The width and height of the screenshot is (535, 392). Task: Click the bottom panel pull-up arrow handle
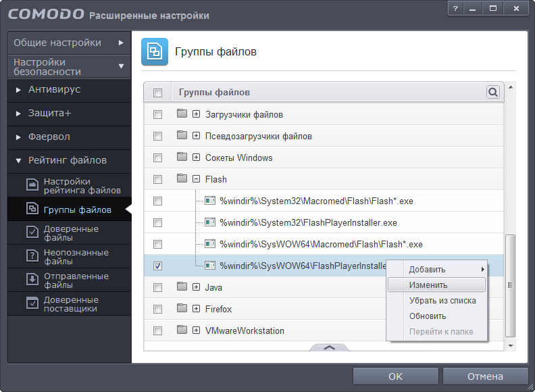tap(330, 347)
